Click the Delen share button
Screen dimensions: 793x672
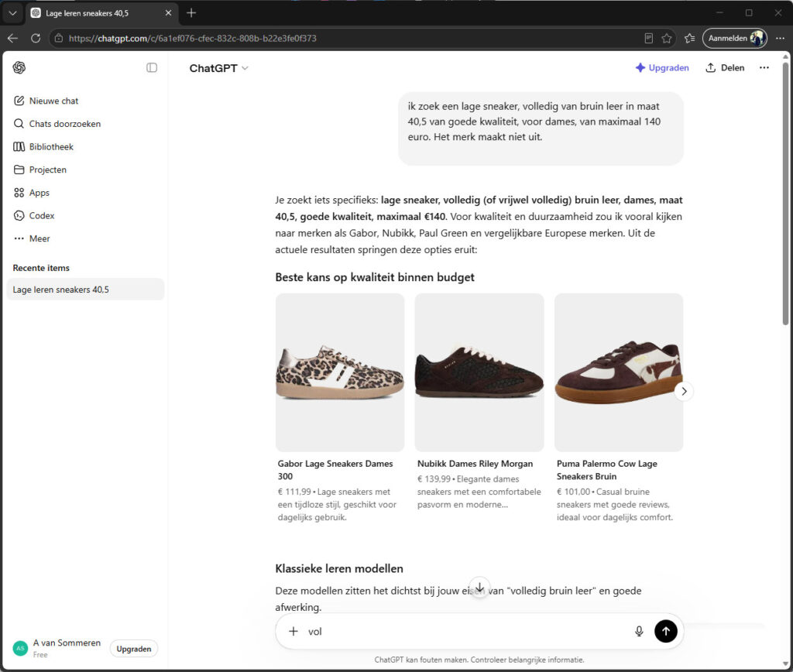point(725,68)
